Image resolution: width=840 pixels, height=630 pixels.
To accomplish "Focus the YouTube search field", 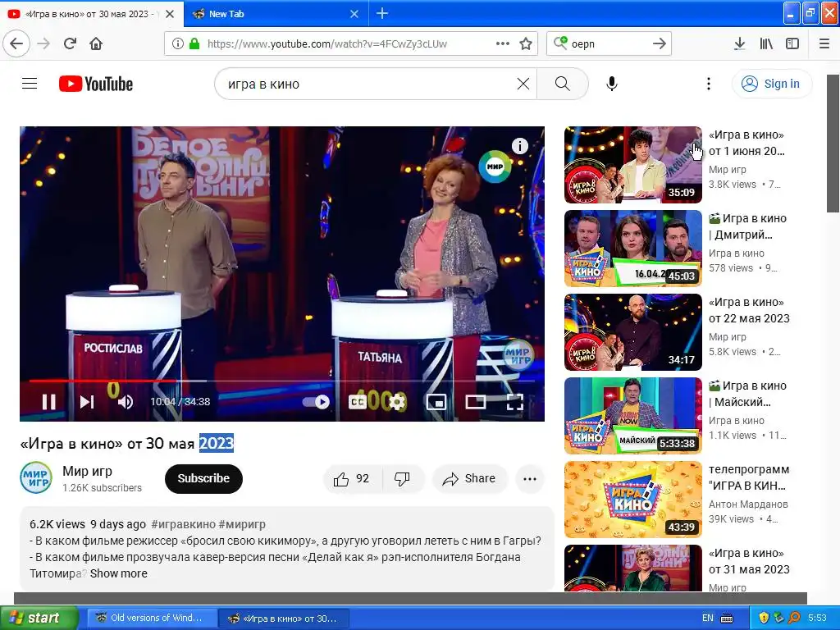I will (x=370, y=84).
